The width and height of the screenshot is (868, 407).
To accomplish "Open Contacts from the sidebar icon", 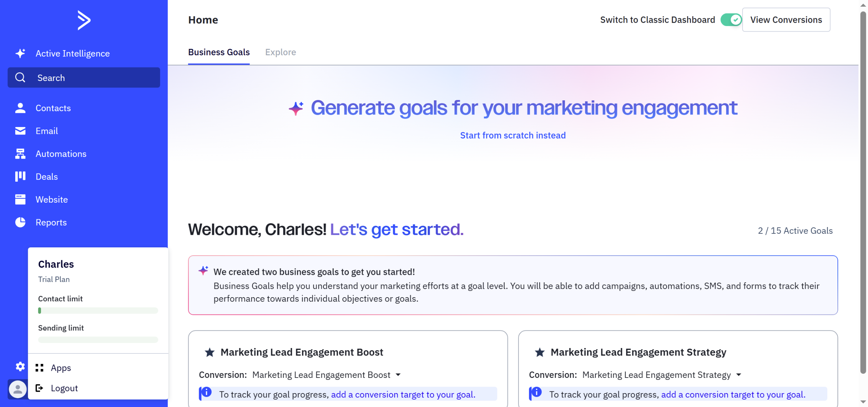I will coord(20,108).
